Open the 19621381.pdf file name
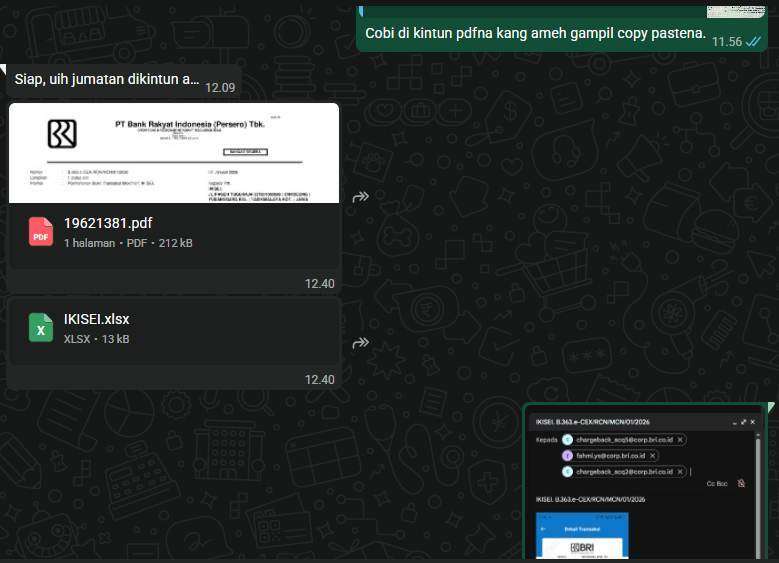Image resolution: width=779 pixels, height=563 pixels. tap(108, 223)
